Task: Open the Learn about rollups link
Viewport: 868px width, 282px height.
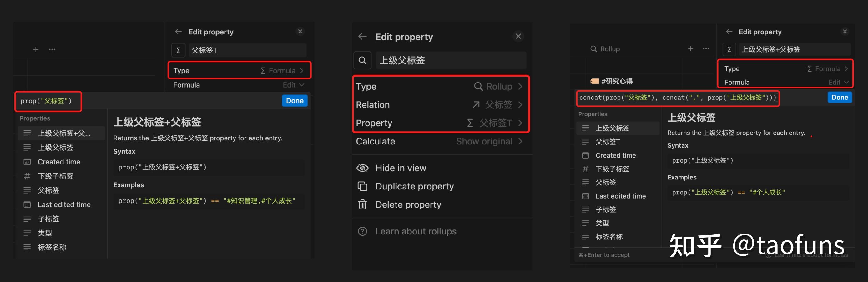Action: click(x=416, y=231)
